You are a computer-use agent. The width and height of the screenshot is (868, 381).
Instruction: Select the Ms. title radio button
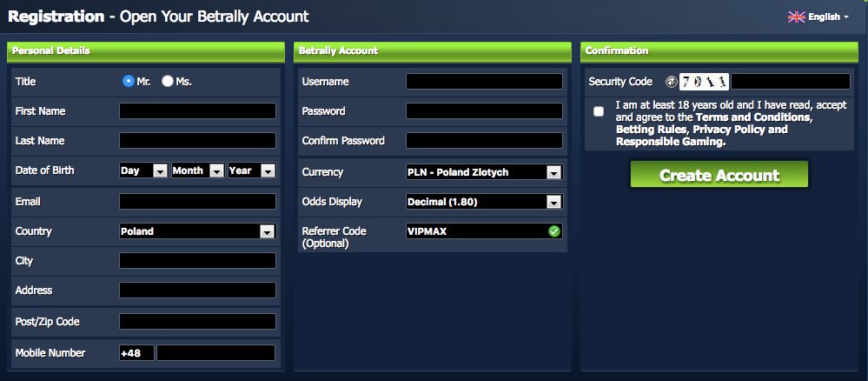(x=168, y=82)
